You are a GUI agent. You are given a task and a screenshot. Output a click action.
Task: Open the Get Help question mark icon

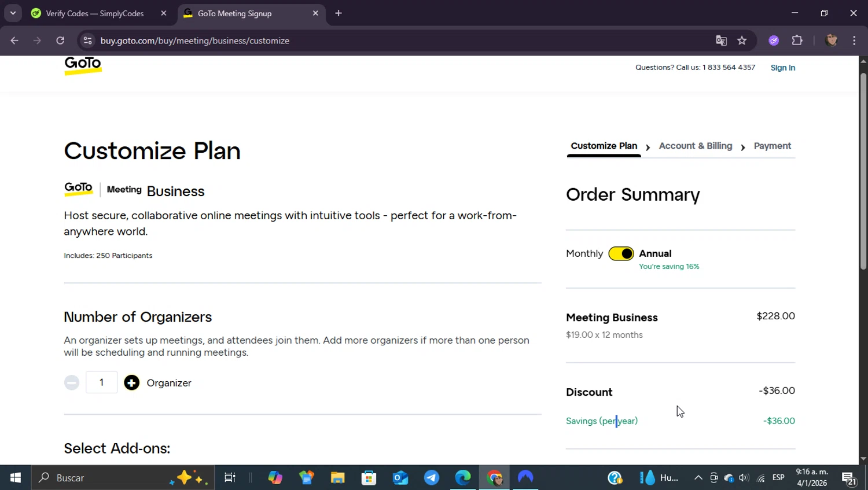point(615,478)
